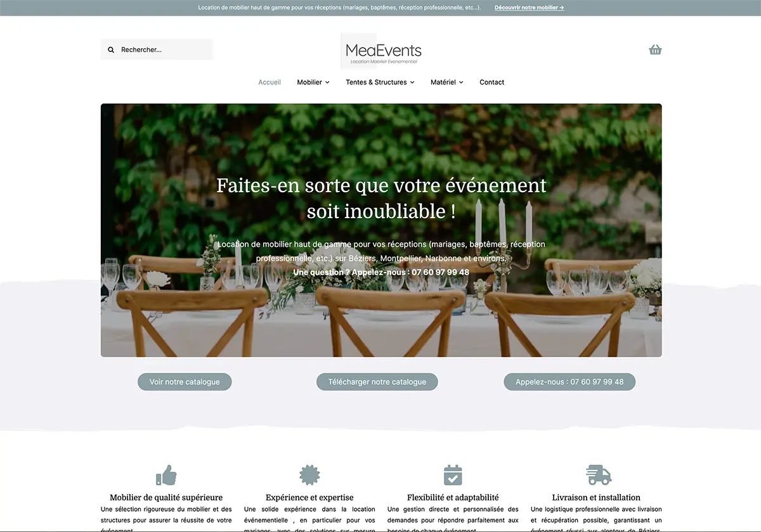Image resolution: width=761 pixels, height=532 pixels.
Task: Click the thumbs-up quality icon
Action: pyautogui.click(x=166, y=475)
